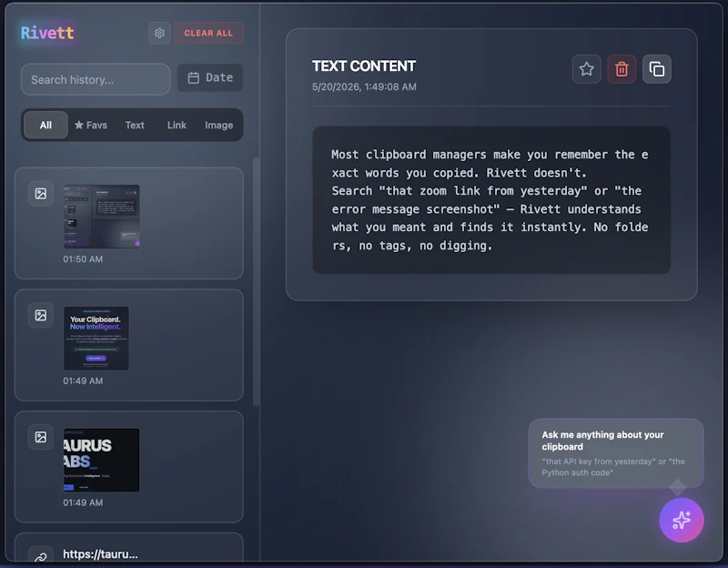Viewport: 728px width, 568px height.
Task: Click the Rivett logo
Action: coord(47,33)
